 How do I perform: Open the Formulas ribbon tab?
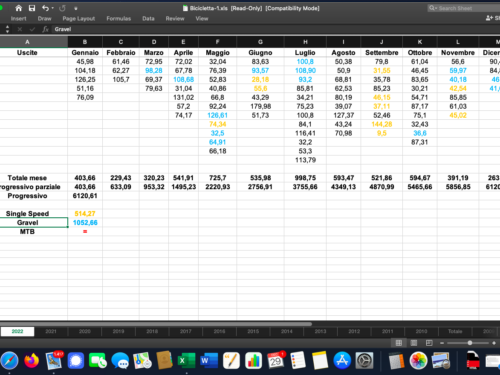(119, 19)
